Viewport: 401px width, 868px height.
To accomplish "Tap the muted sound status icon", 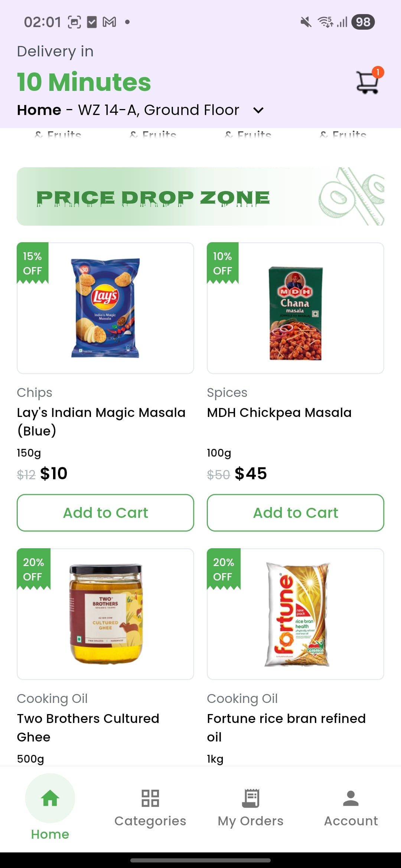I will [306, 22].
